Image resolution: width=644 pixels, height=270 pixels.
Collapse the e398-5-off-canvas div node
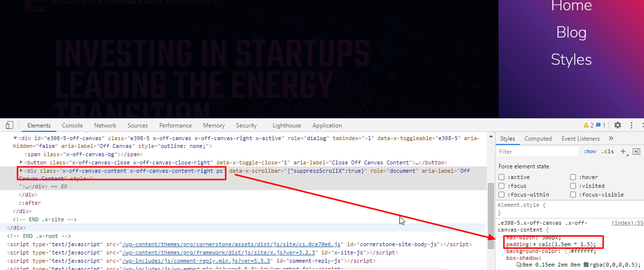[15, 139]
